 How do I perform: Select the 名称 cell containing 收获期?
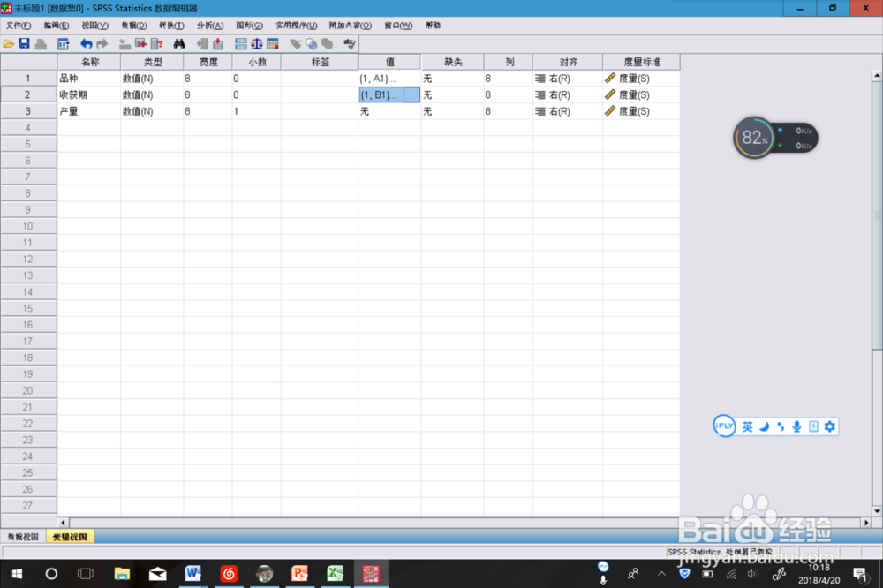pos(88,94)
